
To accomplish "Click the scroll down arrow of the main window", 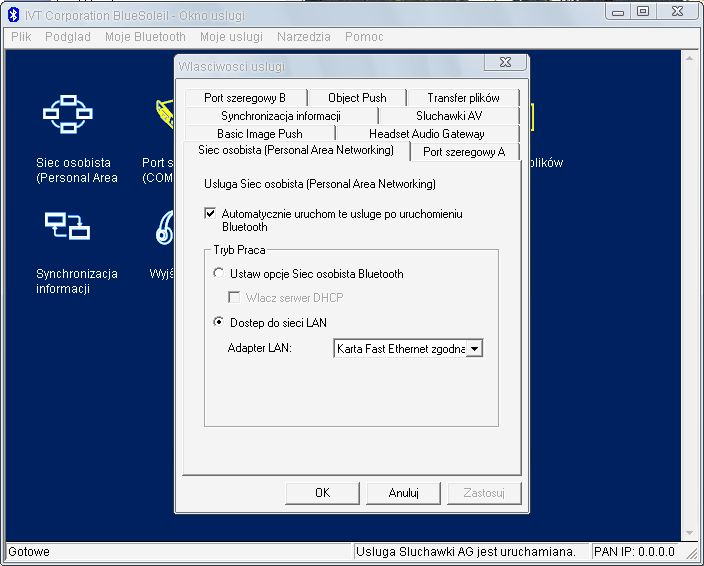I will 689,533.
